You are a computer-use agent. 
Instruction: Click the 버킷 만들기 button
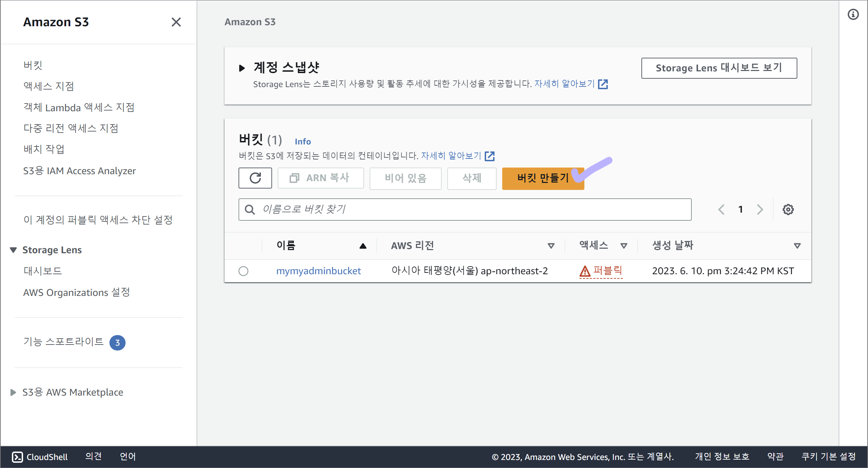coord(543,179)
